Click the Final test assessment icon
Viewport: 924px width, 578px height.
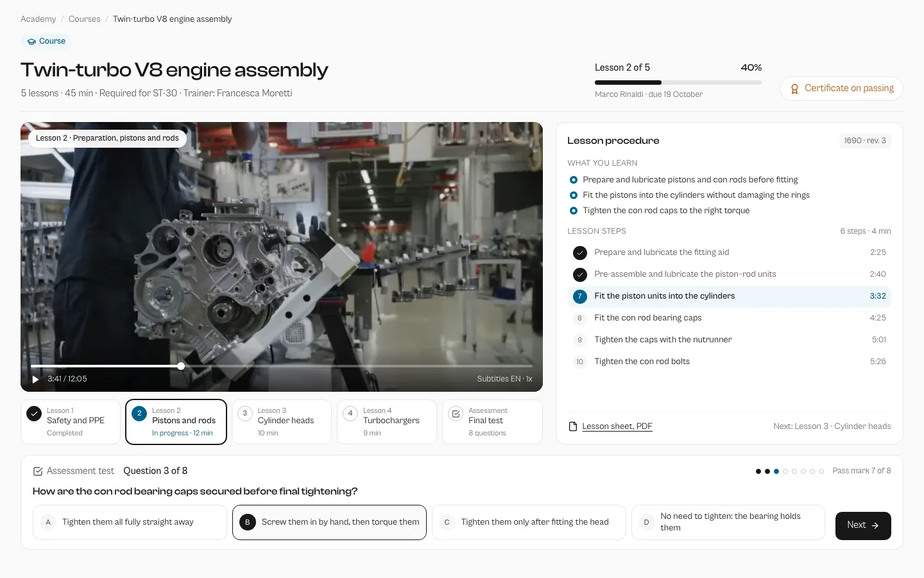click(x=456, y=414)
